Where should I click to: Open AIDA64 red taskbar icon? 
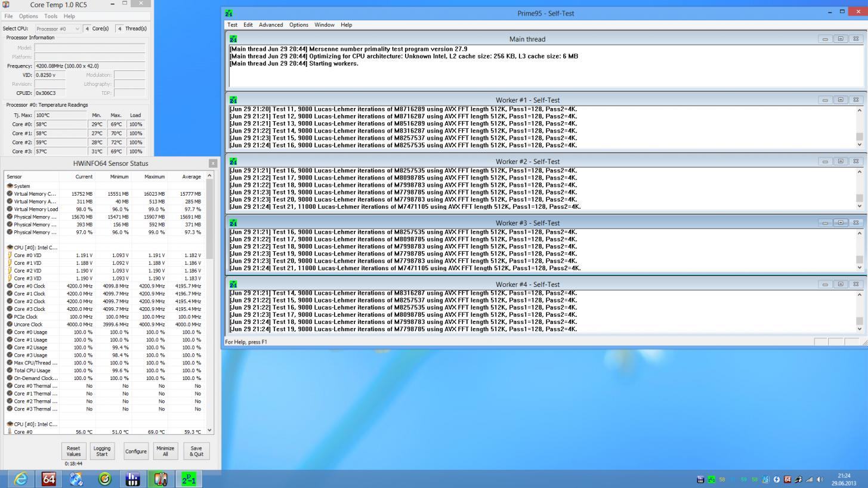48,479
